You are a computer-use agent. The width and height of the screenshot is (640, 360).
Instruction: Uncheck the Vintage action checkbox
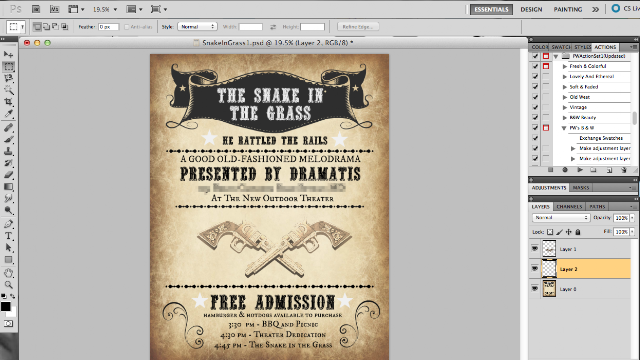(x=535, y=107)
